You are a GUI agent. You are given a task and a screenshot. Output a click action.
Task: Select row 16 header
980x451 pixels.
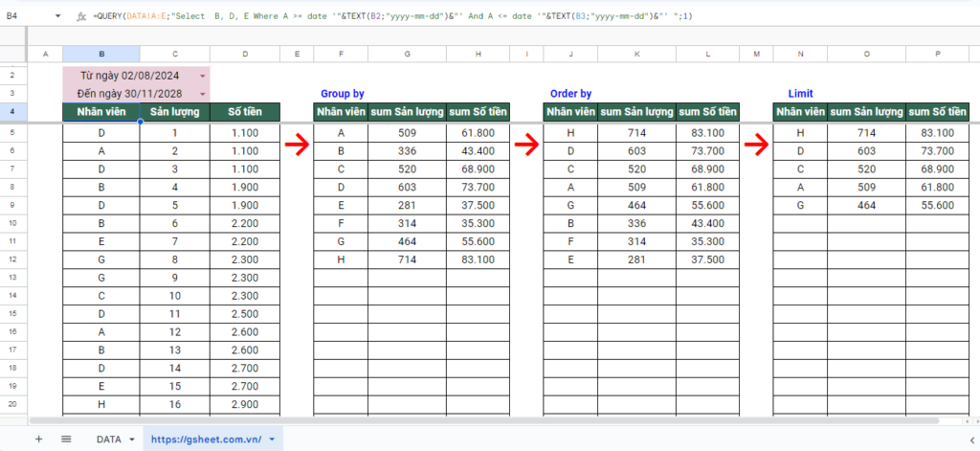click(13, 332)
